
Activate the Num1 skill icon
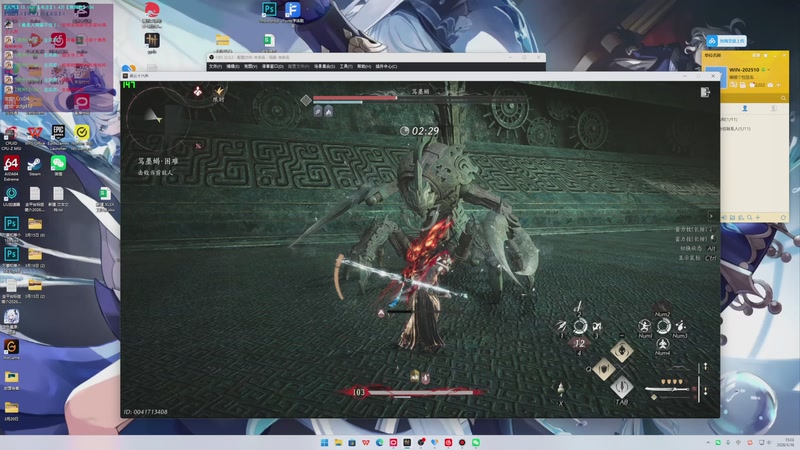pos(644,326)
